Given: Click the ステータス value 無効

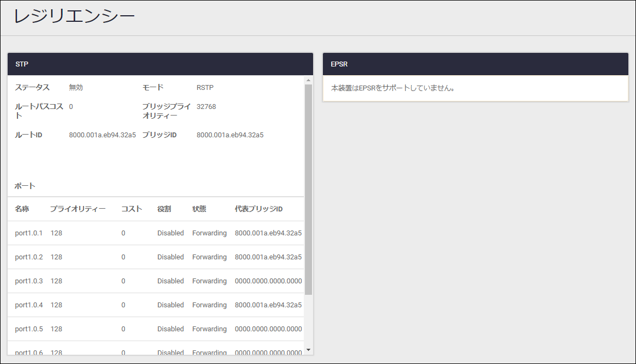Looking at the screenshot, I should click(76, 87).
